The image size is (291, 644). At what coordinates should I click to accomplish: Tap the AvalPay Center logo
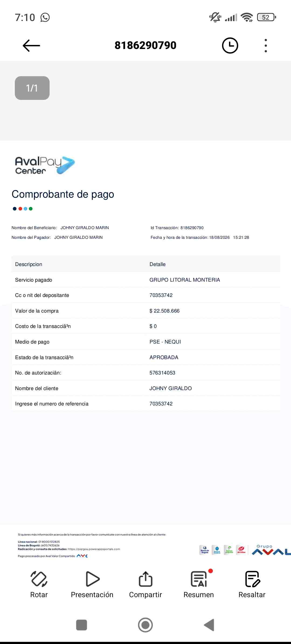coord(45,165)
